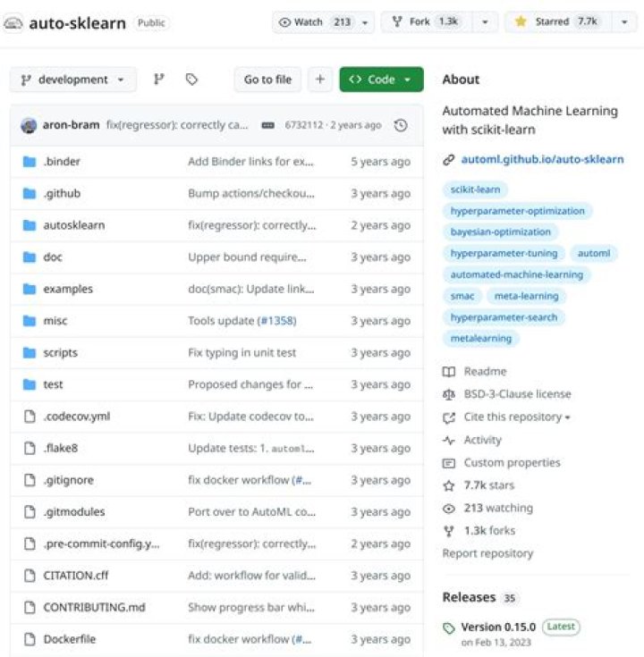Open .pre-commit-config file name
The image size is (644, 657).
coord(101,543)
